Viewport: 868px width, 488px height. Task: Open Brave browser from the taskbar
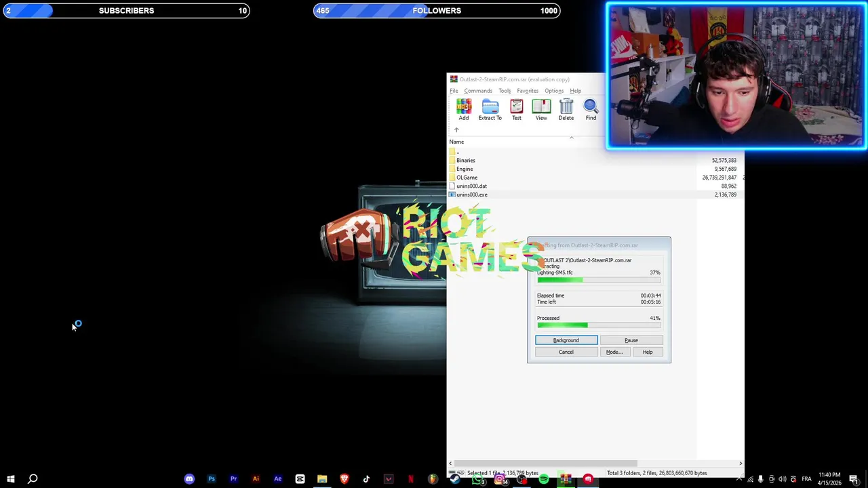click(x=344, y=479)
